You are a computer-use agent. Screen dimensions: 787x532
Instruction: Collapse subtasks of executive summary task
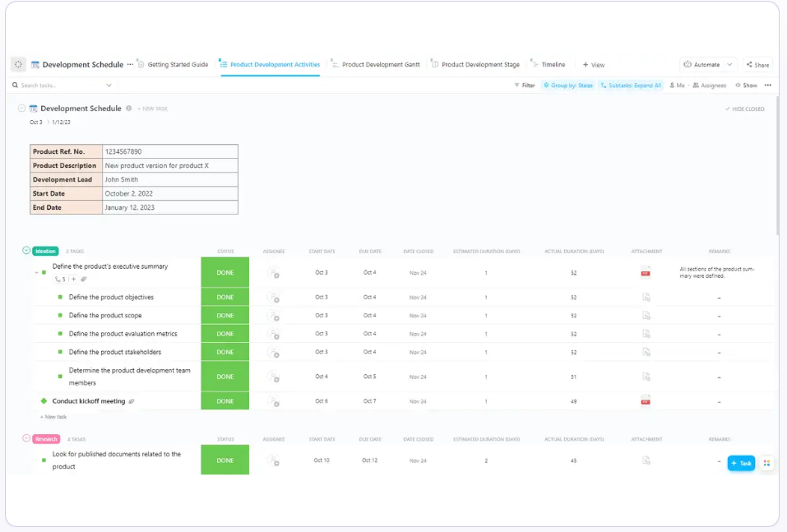[37, 272]
